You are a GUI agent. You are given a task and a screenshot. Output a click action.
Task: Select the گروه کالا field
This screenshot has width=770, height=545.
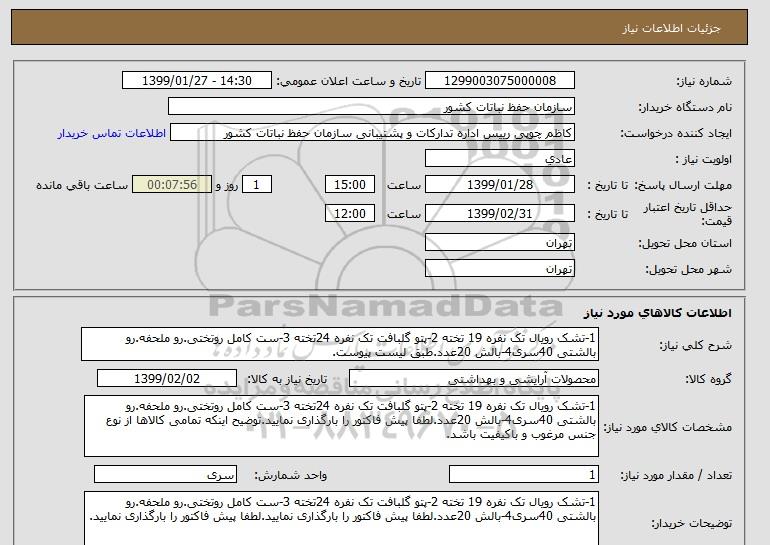coord(513,380)
